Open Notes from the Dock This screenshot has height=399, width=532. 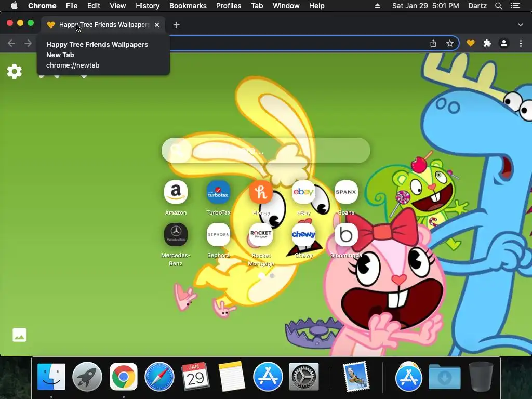click(x=232, y=376)
